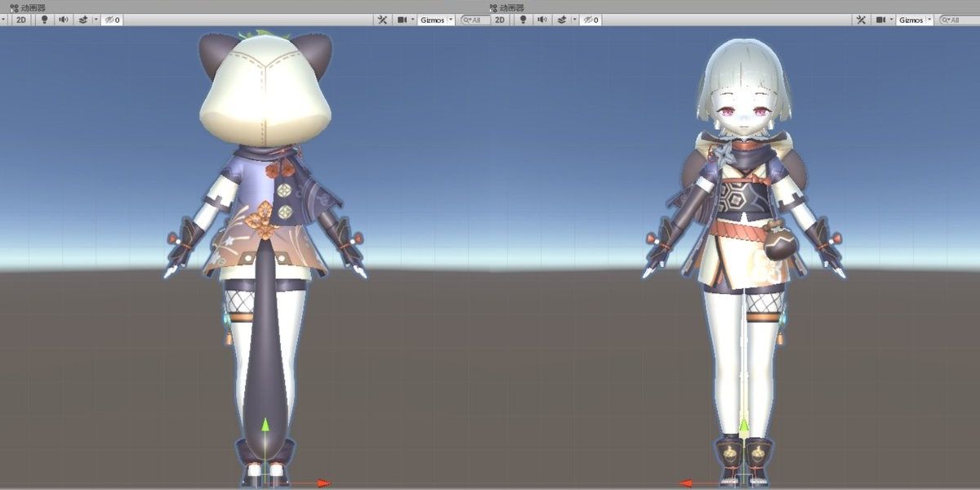This screenshot has height=490, width=980.
Task: Select back-facing character model in left view
Action: (x=265, y=257)
